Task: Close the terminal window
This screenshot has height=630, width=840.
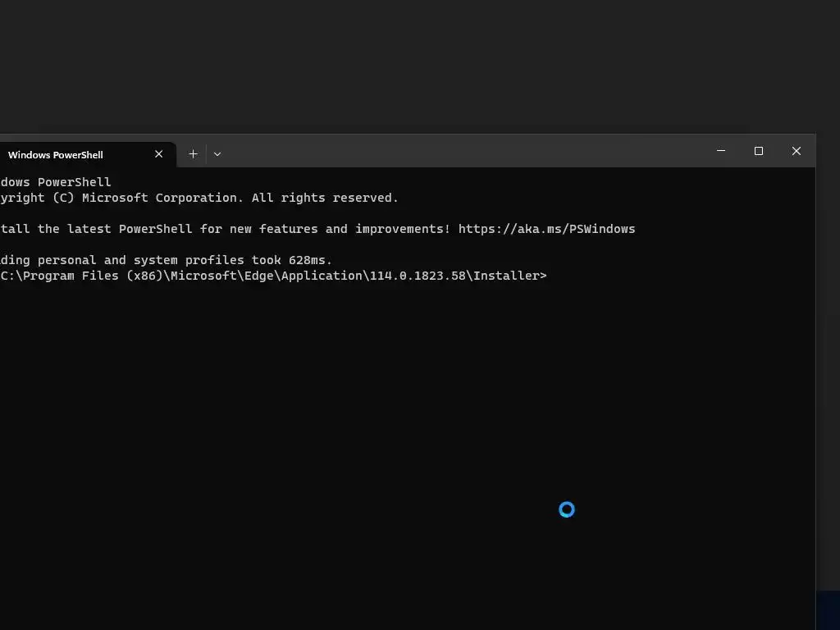Action: point(796,151)
